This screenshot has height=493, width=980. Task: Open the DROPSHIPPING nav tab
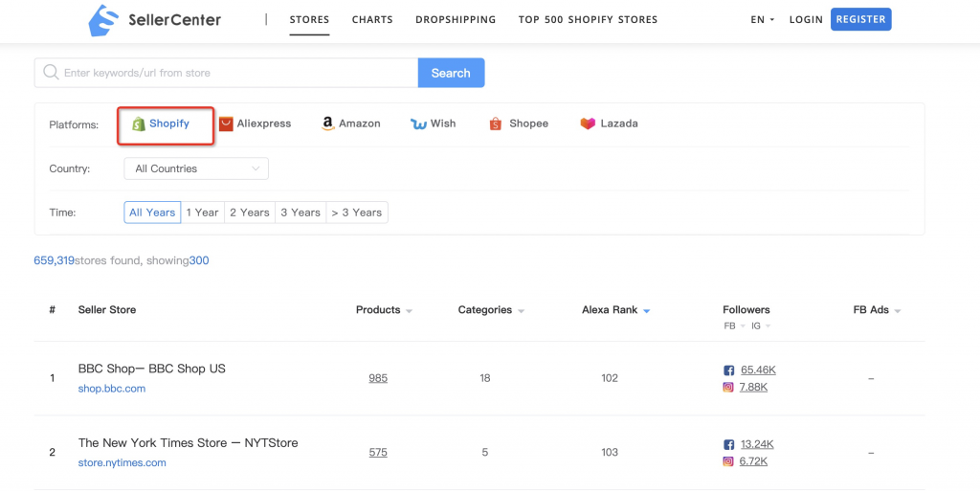tap(456, 19)
